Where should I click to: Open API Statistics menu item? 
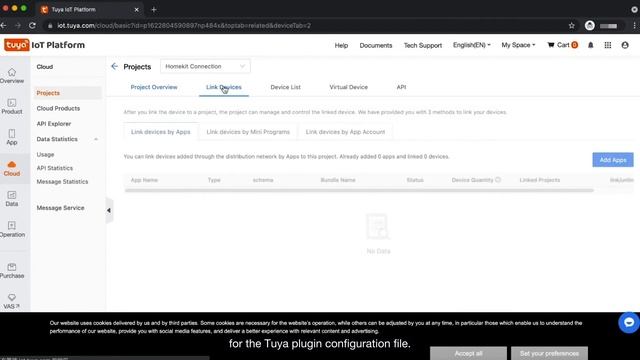(x=55, y=168)
